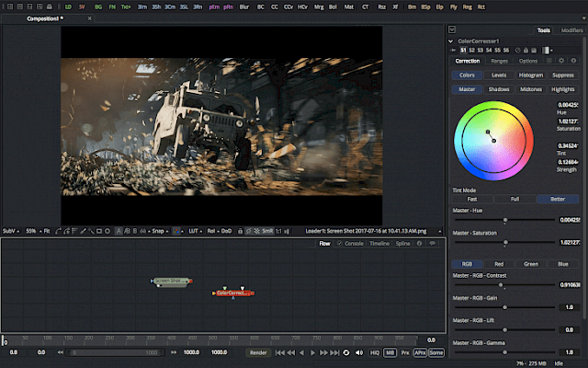The height and width of the screenshot is (368, 588).
Task: Open the Spline tab
Action: [x=402, y=243]
